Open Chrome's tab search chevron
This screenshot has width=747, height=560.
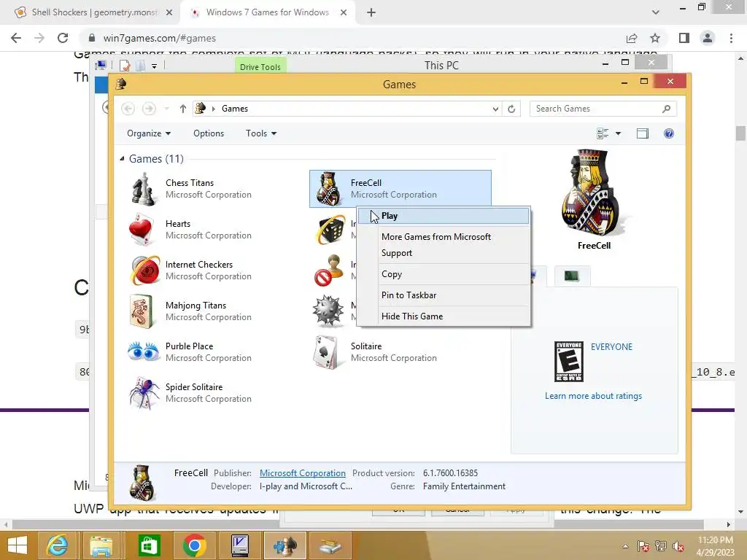tap(656, 12)
